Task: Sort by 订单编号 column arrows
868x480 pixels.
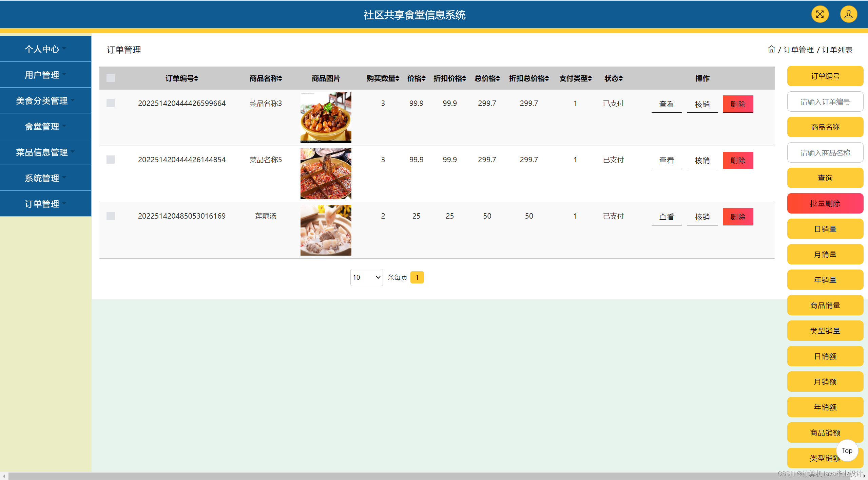Action: point(196,78)
